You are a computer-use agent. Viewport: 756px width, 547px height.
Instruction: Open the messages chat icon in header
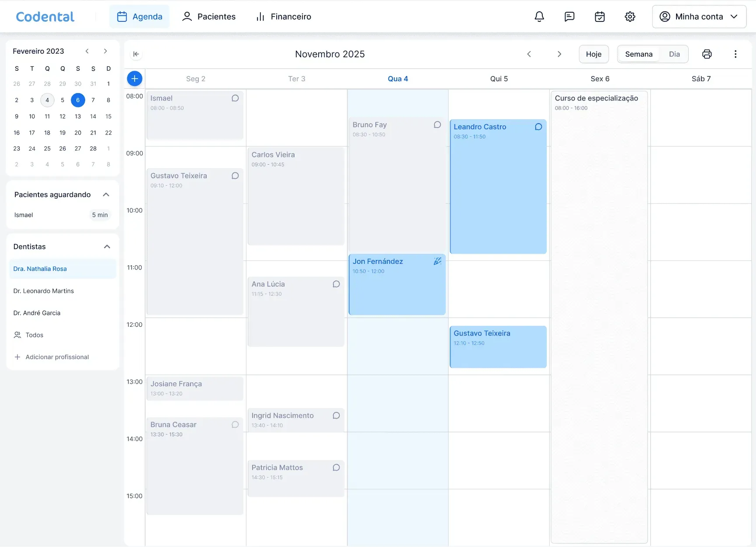coord(569,17)
